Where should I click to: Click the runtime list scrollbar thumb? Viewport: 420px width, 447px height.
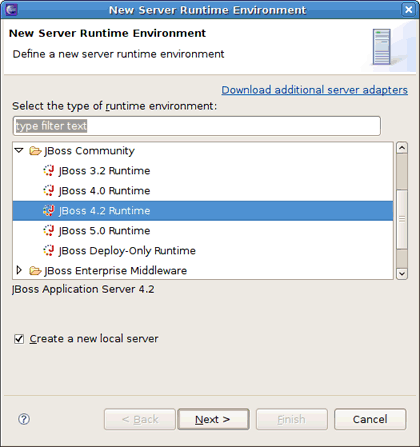click(402, 219)
